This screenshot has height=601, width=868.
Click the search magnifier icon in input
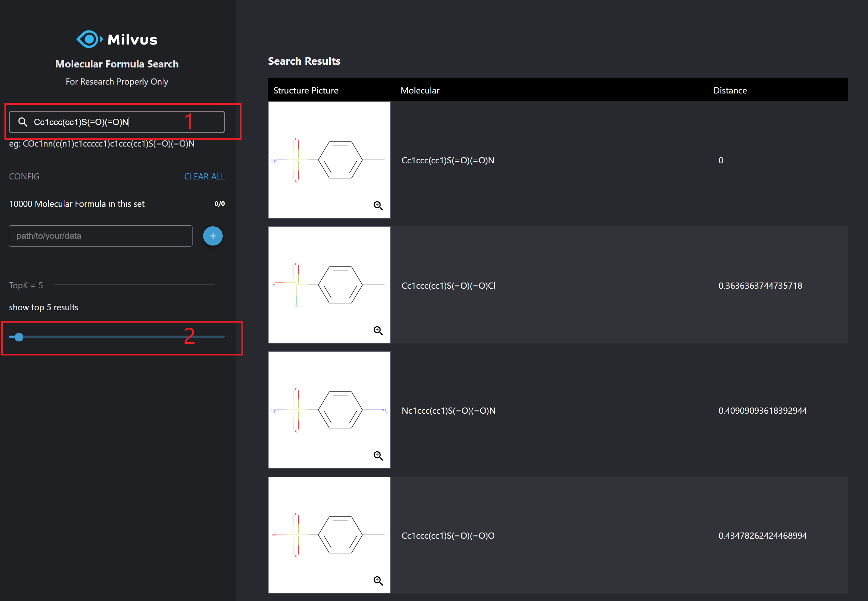(x=23, y=122)
